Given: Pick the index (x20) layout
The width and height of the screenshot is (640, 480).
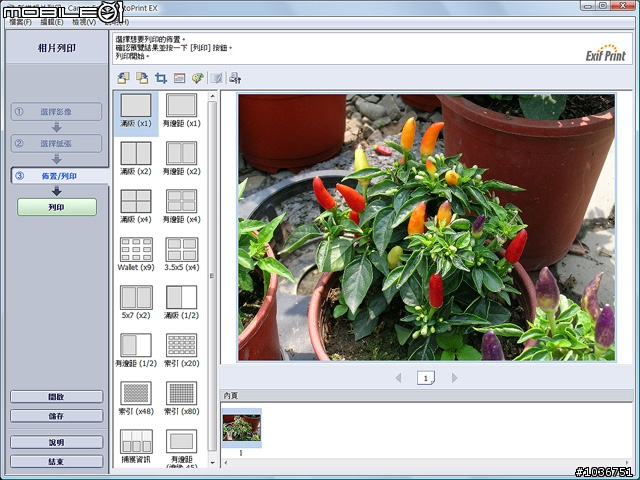Looking at the screenshot, I should pos(181,350).
